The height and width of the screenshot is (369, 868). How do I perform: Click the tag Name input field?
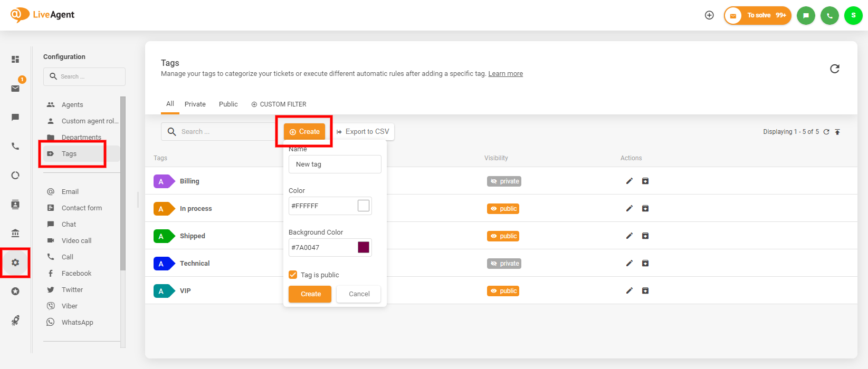point(335,164)
